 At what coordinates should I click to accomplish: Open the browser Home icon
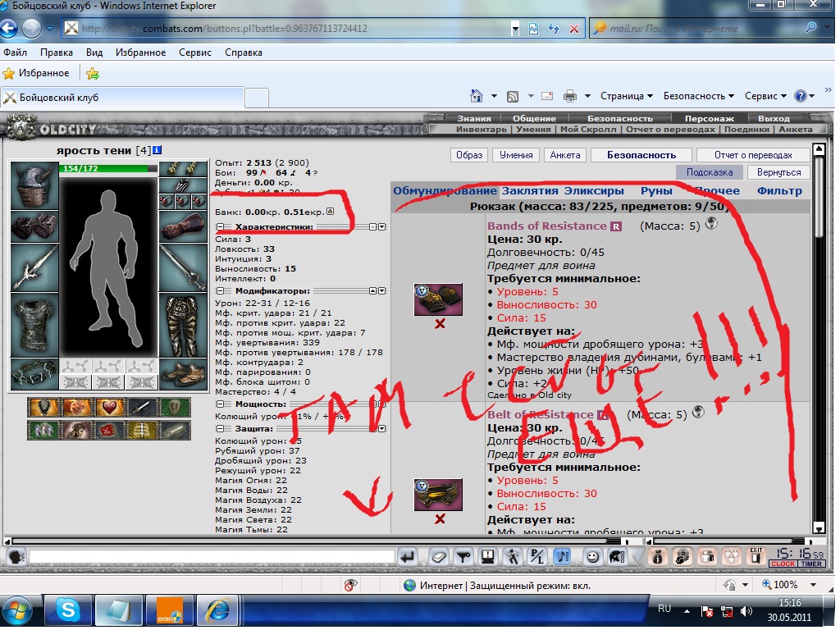point(477,96)
